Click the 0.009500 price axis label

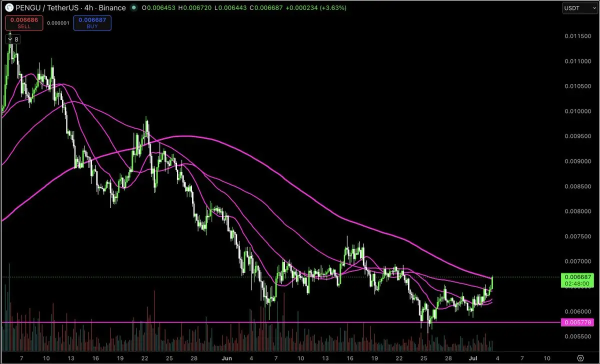(577, 136)
